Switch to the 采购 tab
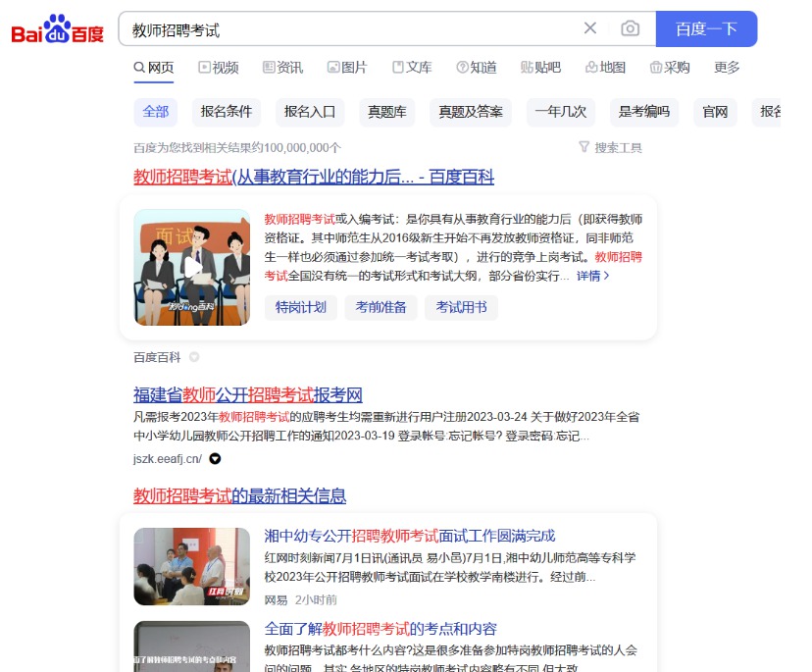 click(670, 68)
